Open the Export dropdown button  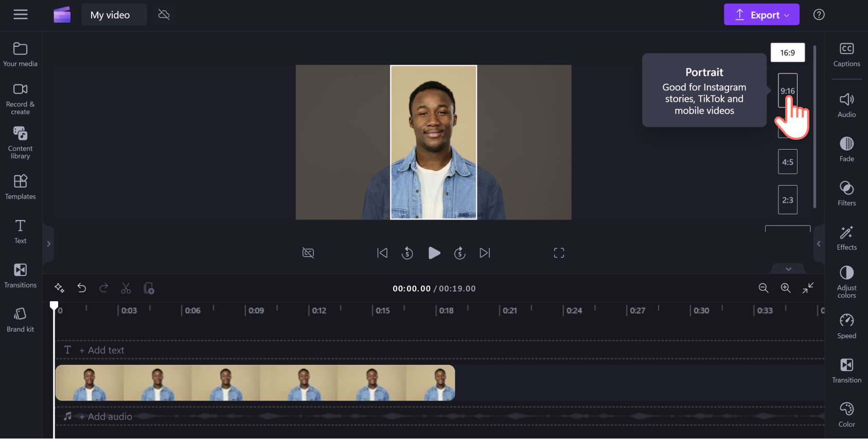click(761, 14)
